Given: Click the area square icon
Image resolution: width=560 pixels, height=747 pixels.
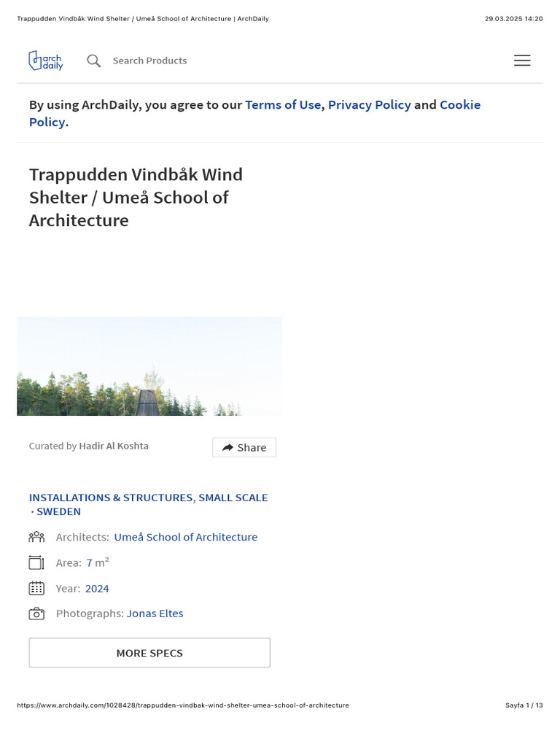Looking at the screenshot, I should 36,562.
